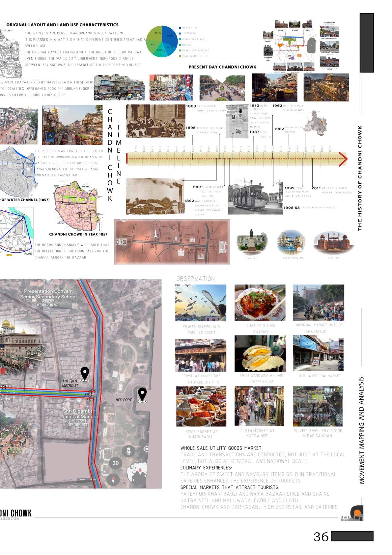The height and width of the screenshot is (555, 392).
Task: Click the Red Fort oval image
Action: (334, 243)
